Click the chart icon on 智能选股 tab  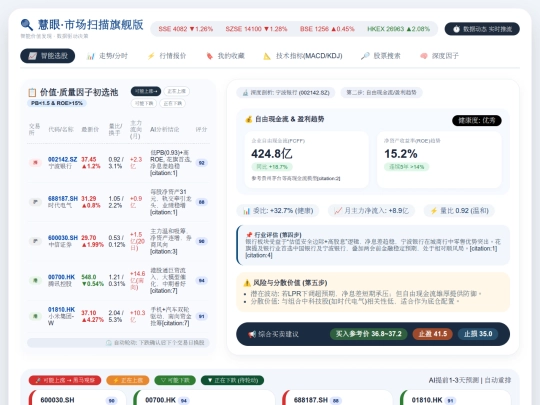point(32,56)
